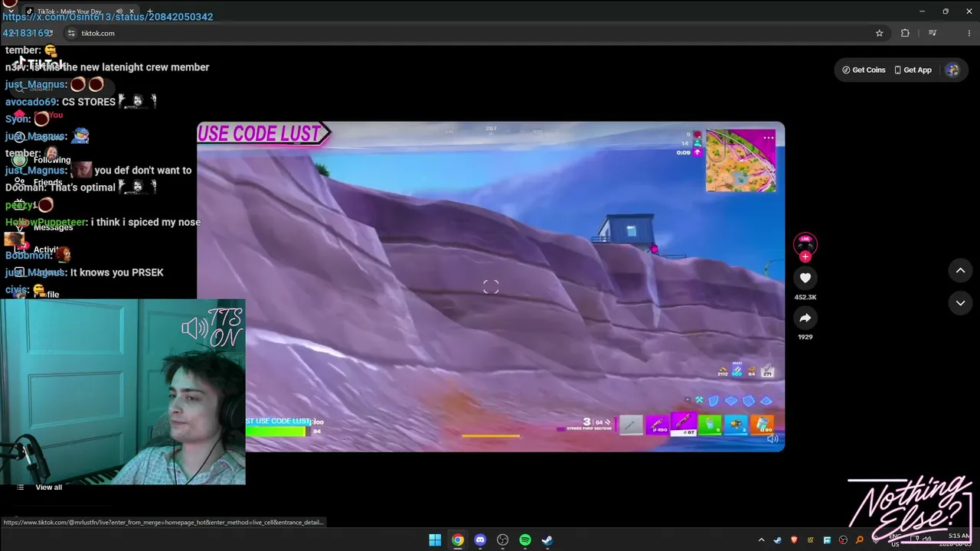Show hidden system tray icons

click(761, 540)
